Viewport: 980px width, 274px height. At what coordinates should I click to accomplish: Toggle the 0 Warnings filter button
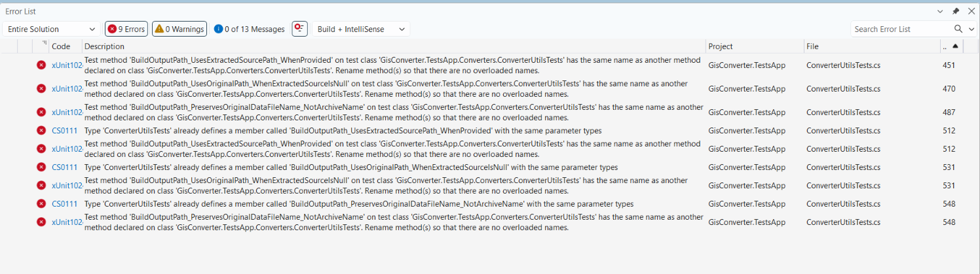(179, 29)
